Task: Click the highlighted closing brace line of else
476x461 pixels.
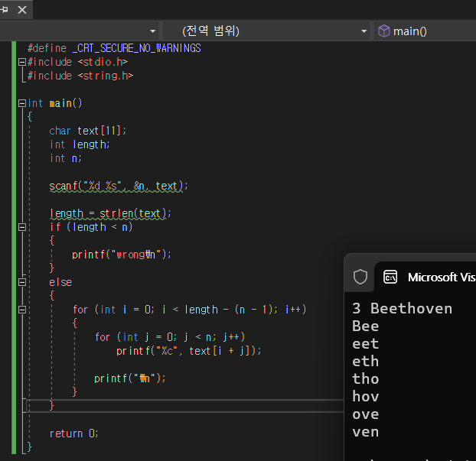Action: click(185, 406)
